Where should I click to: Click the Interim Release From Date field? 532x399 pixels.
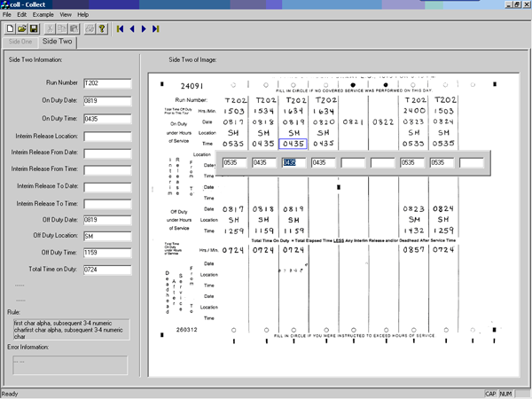[x=107, y=153]
